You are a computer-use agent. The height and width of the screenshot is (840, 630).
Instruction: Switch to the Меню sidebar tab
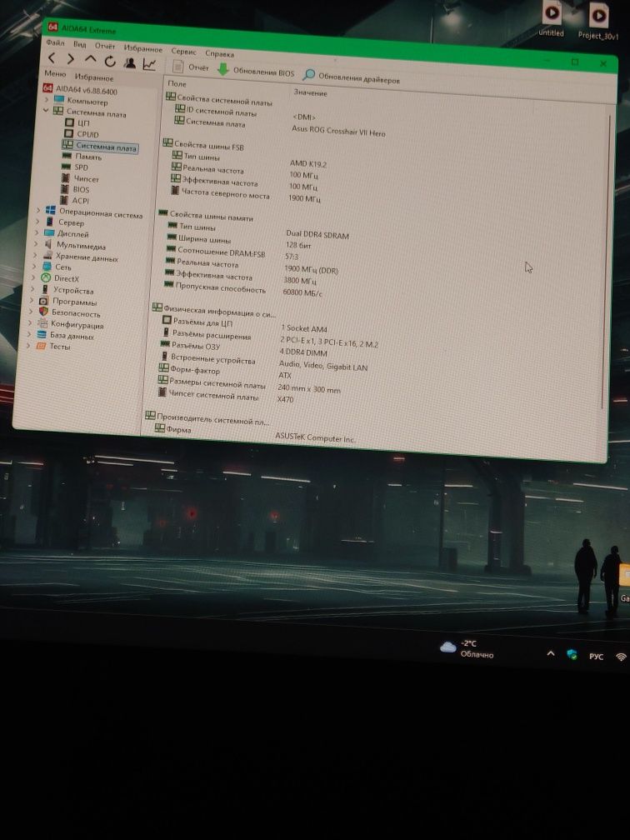pos(55,73)
